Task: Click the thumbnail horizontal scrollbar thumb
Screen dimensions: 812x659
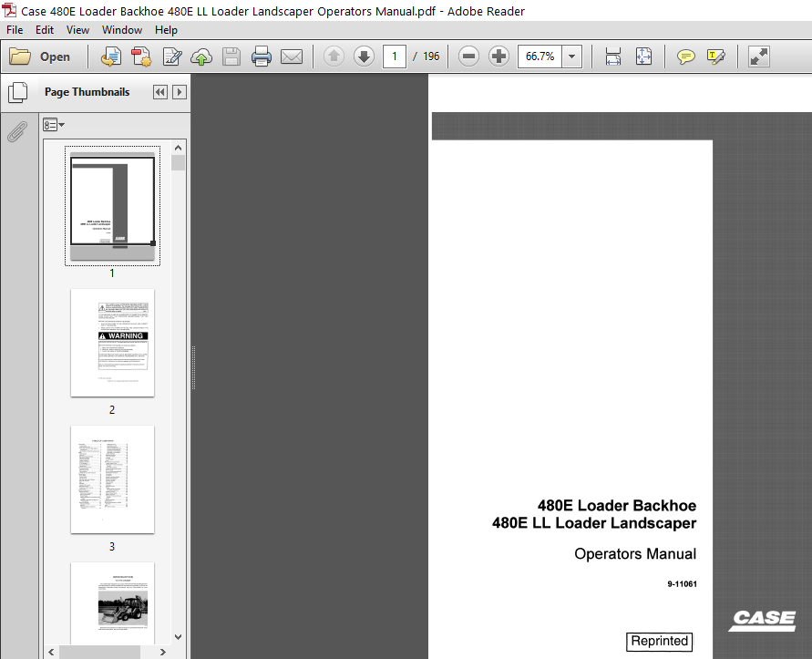Action: tap(99, 652)
